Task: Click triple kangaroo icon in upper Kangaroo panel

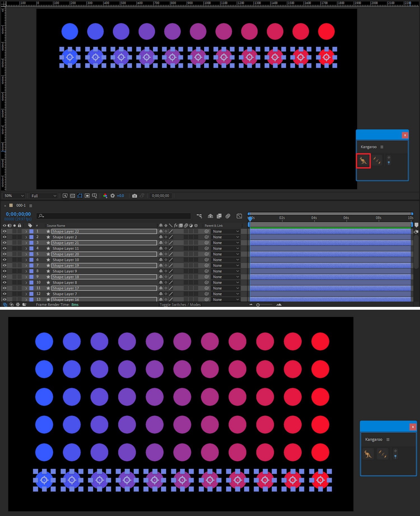Action: point(377,160)
